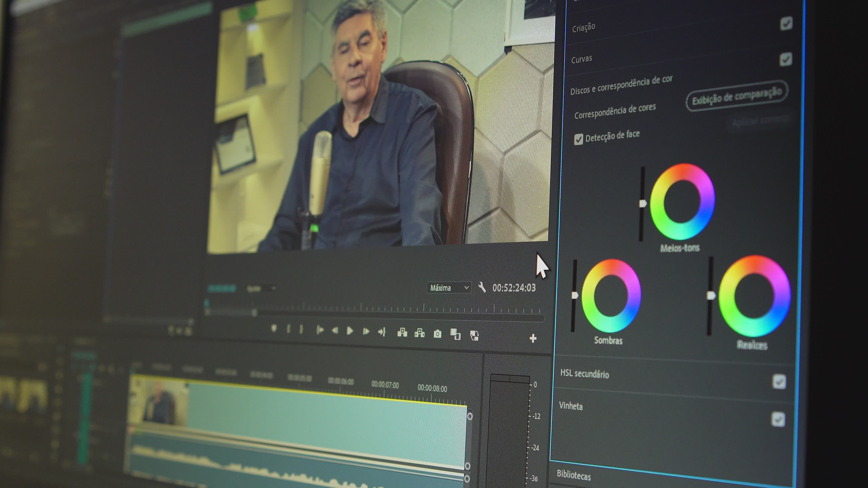This screenshot has height=488, width=868.
Task: Open the Button Editor plus icon
Action: coord(533,338)
